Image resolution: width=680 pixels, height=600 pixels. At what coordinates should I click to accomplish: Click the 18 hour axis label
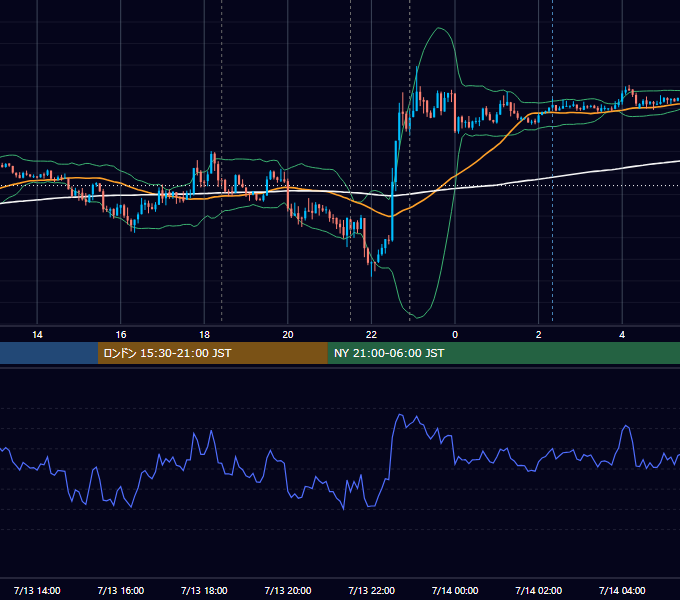coord(204,335)
